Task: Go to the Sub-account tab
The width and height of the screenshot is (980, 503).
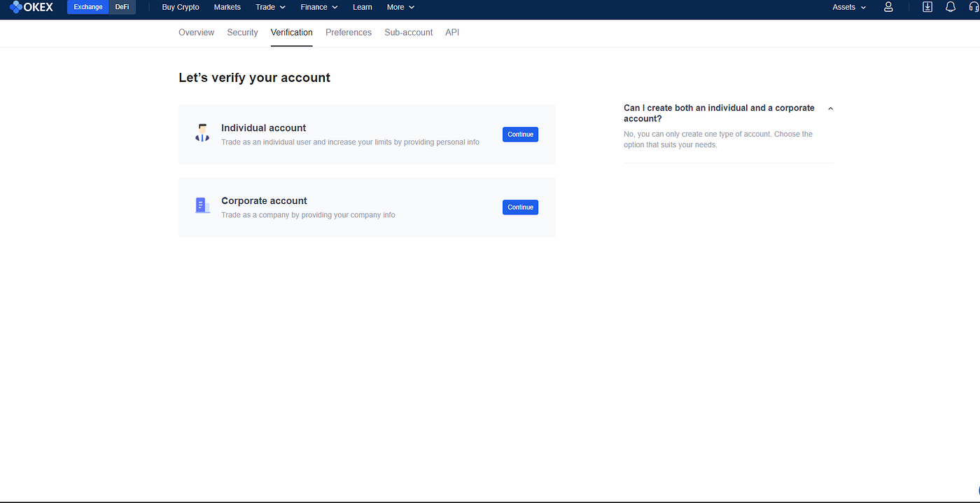Action: (x=409, y=32)
